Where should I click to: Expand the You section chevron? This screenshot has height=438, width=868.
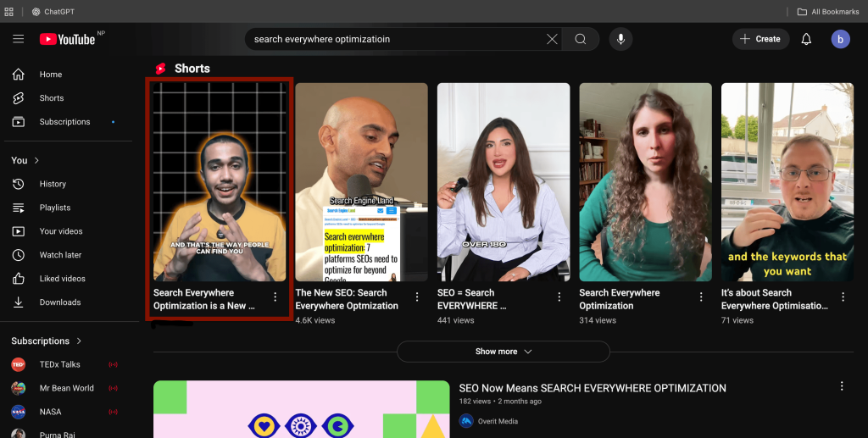coord(36,160)
